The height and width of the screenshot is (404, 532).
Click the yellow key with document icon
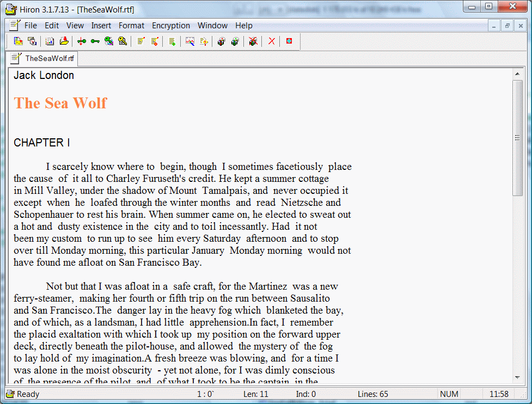(x=123, y=41)
